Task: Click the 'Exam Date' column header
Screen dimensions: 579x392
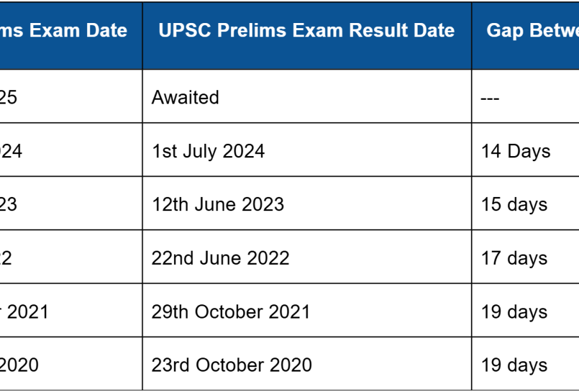Action: [71, 36]
